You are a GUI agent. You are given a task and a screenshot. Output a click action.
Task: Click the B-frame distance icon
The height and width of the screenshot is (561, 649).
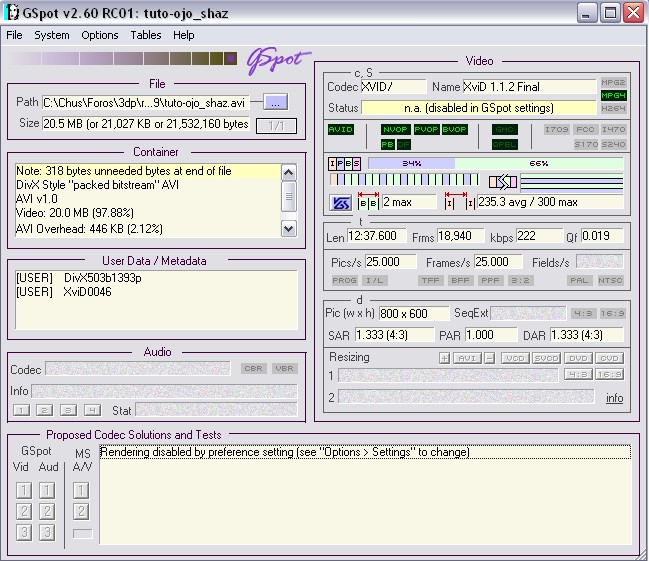click(368, 201)
